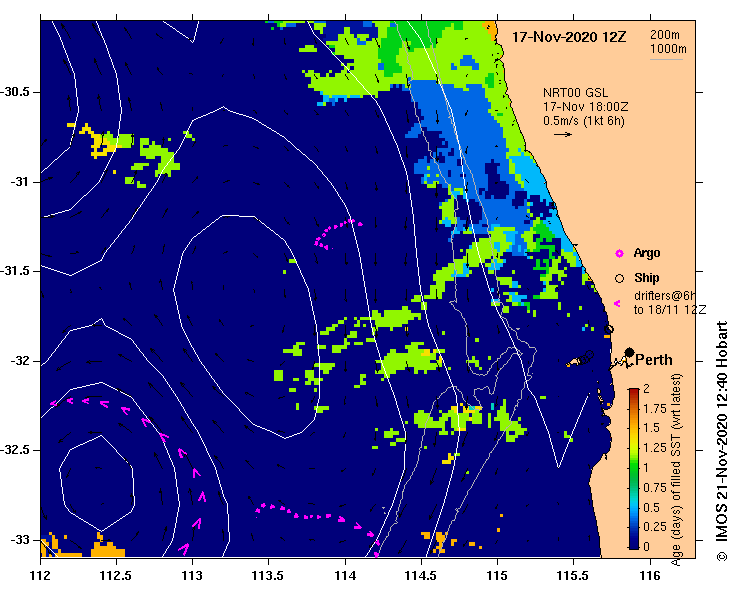Click the dark blue bottom of colorbar
The height and width of the screenshot is (592, 739).
(x=634, y=542)
